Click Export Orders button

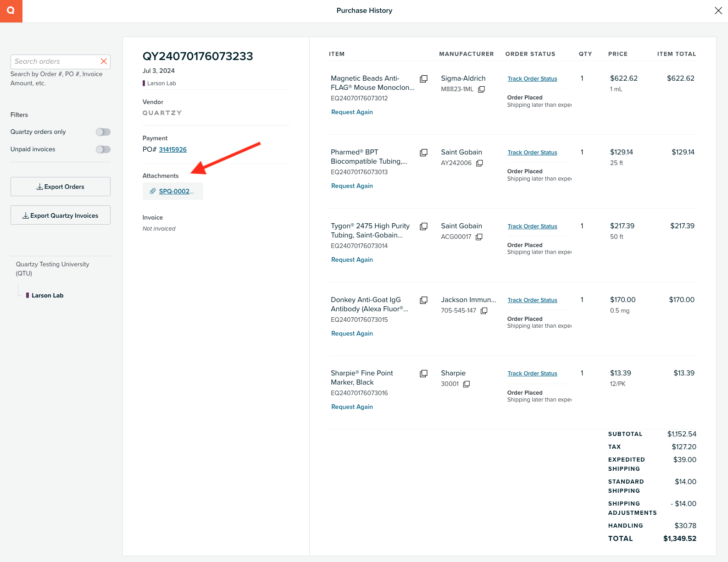(61, 187)
